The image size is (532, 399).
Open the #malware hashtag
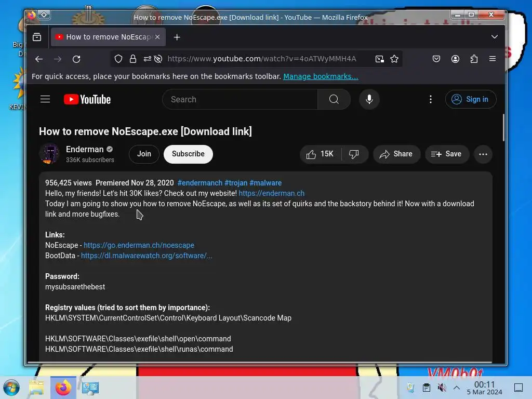[x=265, y=183]
